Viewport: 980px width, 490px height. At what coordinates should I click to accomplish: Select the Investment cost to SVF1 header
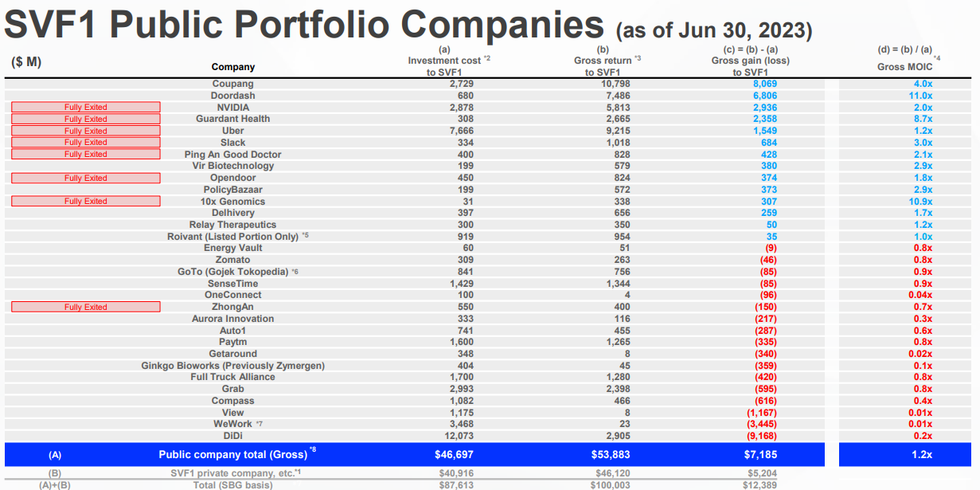[449, 66]
